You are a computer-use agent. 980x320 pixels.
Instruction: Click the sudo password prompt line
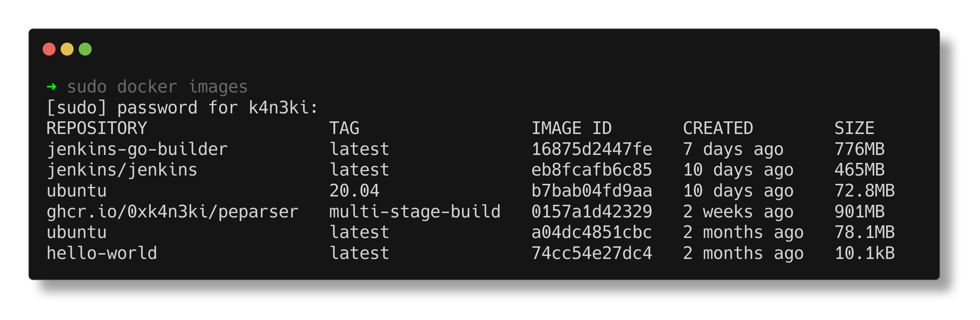182,108
